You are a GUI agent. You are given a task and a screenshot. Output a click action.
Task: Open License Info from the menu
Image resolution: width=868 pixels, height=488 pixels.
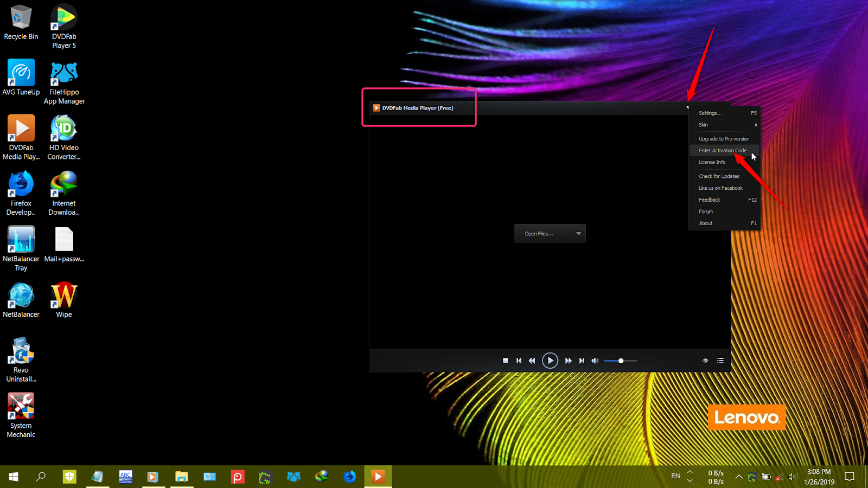point(724,162)
